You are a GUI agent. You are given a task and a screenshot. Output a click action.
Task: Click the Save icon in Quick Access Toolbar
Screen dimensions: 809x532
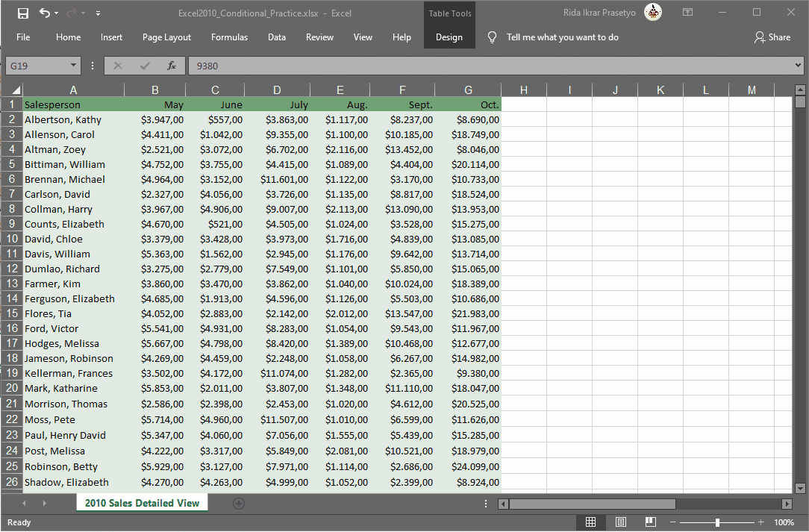pos(22,13)
